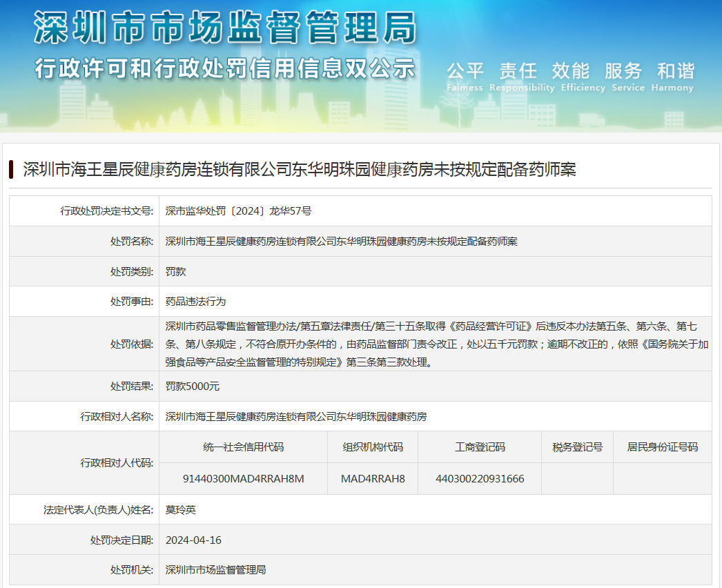Click the 处罚决定日期 label

coord(122,540)
